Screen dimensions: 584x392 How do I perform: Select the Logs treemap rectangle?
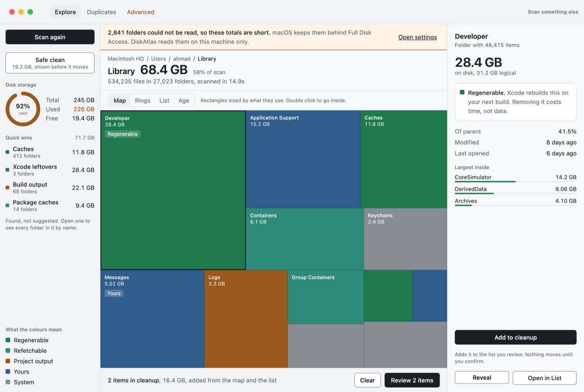pos(246,319)
